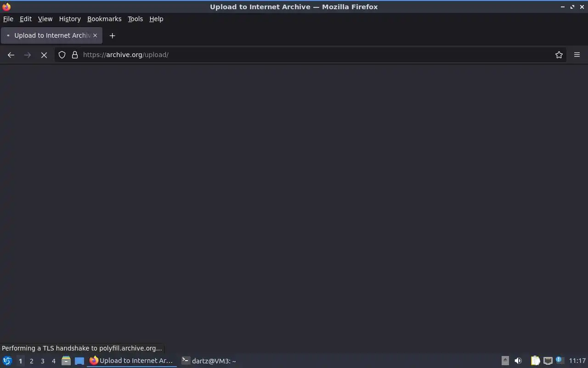
Task: Open the Edit menu
Action: point(26,19)
